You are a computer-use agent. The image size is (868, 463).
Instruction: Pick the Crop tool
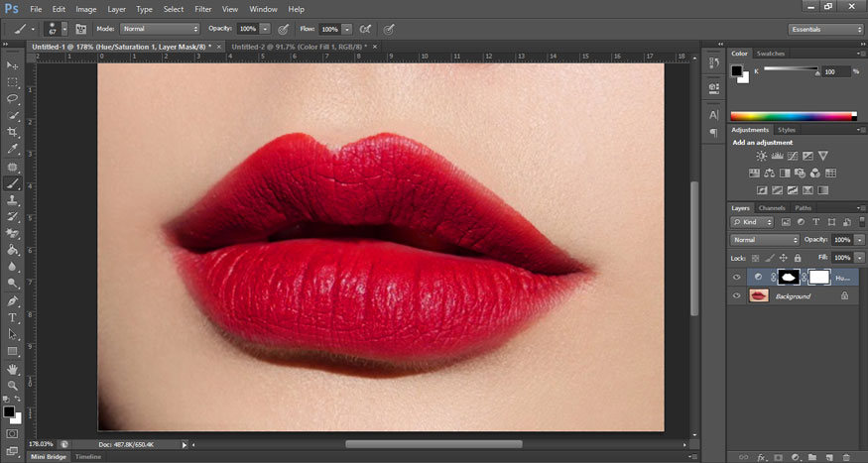[x=13, y=133]
